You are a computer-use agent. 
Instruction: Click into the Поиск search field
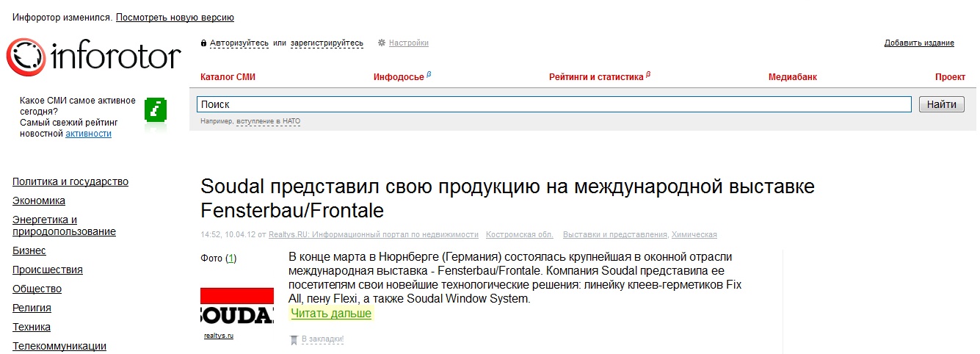click(554, 104)
